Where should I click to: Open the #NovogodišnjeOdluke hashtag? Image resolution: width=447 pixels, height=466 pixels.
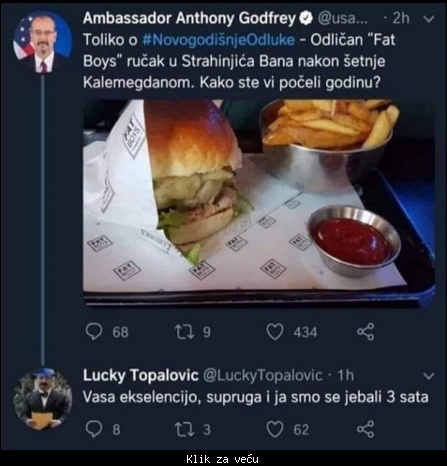click(219, 40)
